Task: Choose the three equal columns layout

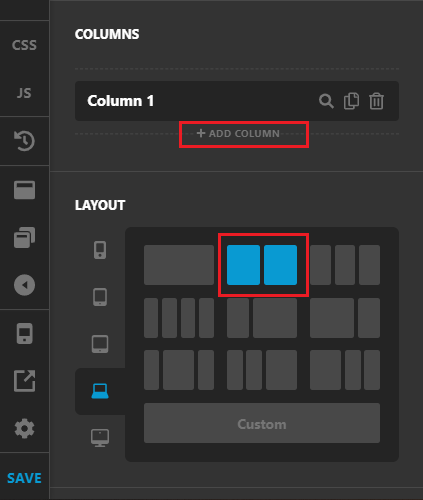Action: click(x=345, y=265)
